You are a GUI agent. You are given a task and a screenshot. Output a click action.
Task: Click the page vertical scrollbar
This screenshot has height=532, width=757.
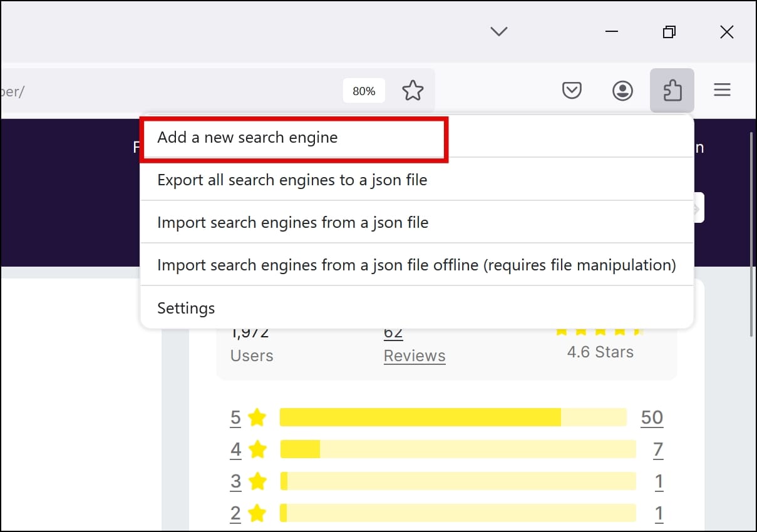pos(751,235)
